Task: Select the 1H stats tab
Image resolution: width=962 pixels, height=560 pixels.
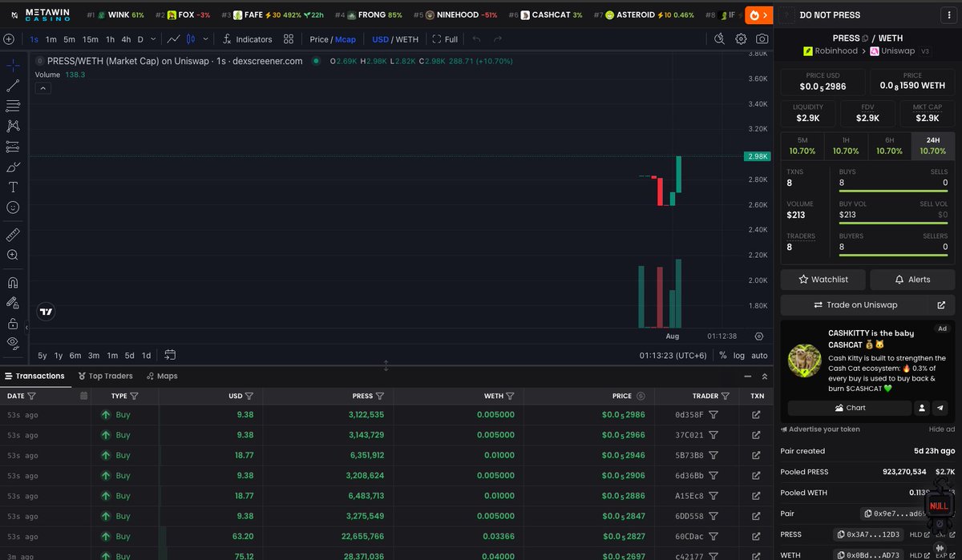Action: [x=846, y=145]
